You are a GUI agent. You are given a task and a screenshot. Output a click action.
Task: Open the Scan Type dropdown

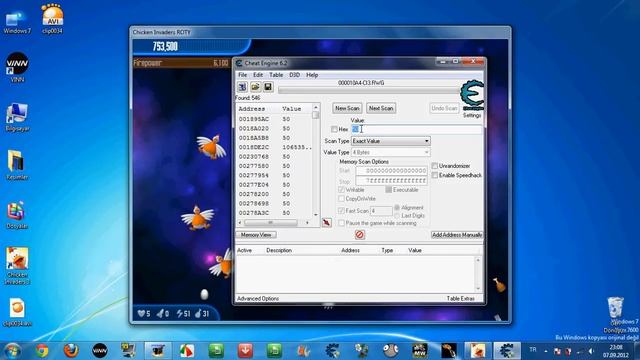tap(391, 141)
